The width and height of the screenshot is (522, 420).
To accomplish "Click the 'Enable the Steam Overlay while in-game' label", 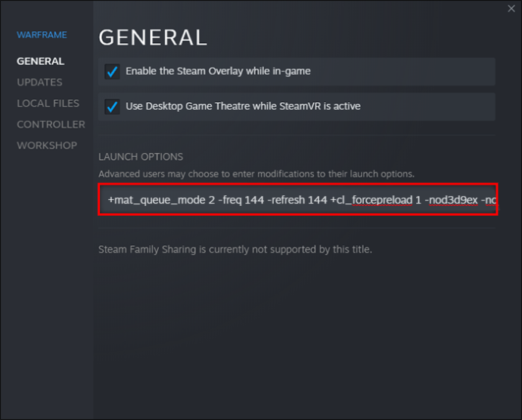I will tap(218, 71).
